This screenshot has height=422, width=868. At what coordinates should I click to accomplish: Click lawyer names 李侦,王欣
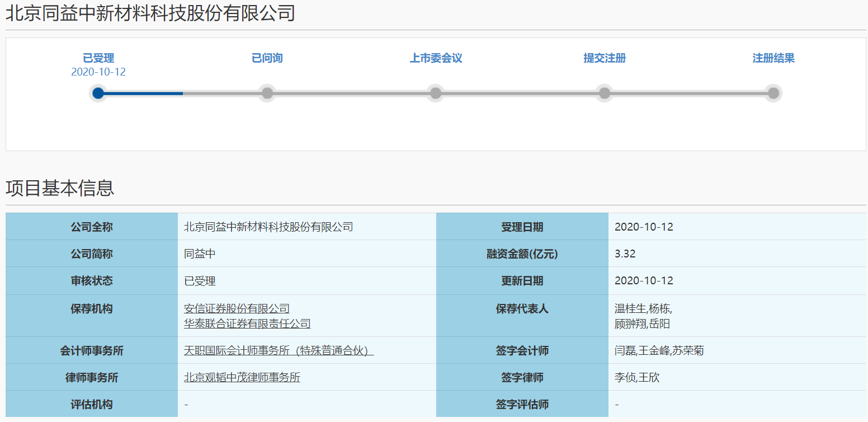(637, 378)
